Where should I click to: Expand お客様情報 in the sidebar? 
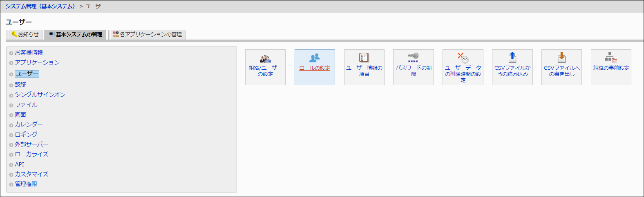coord(29,53)
